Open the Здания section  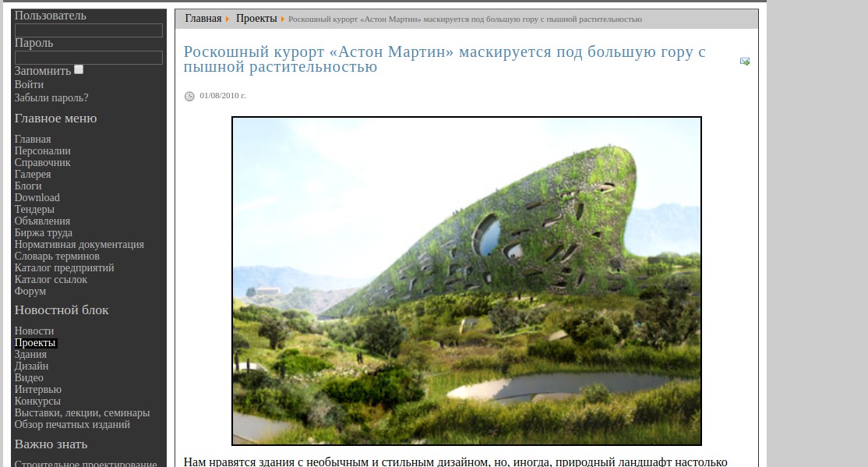tap(30, 354)
